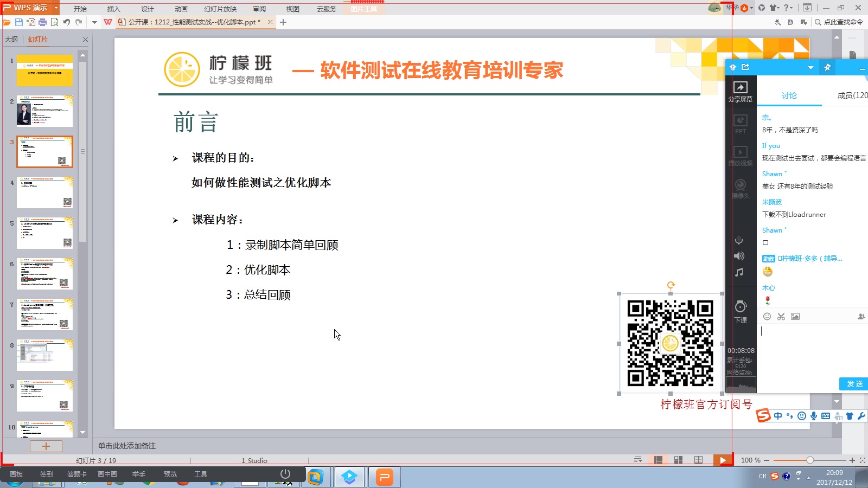Open the account dropdown next to 华华
Viewport: 868px width, 488px height.
tap(752, 8)
